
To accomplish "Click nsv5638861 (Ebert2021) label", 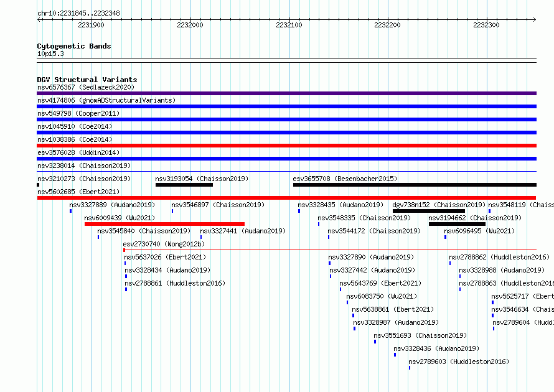I will [393, 309].
